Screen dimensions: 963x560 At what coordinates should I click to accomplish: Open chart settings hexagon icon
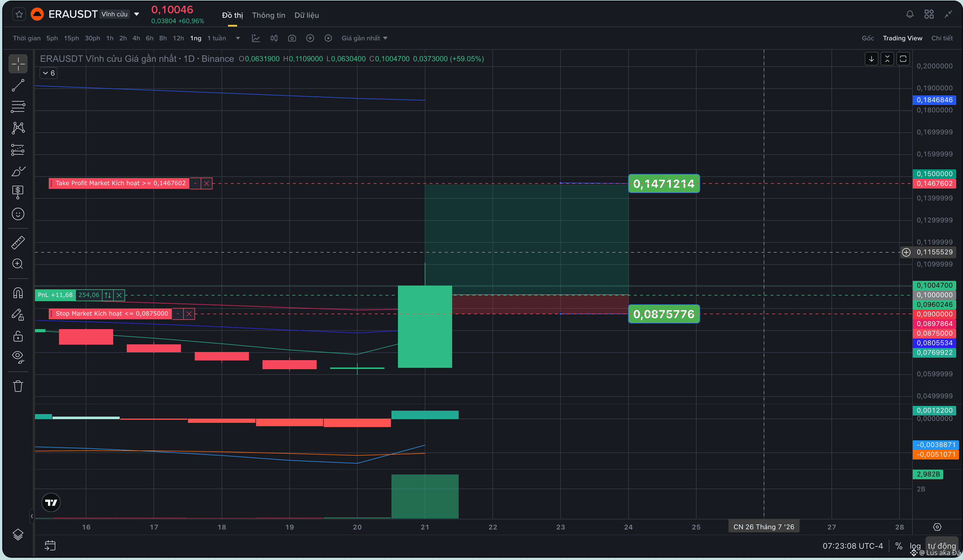point(328,38)
